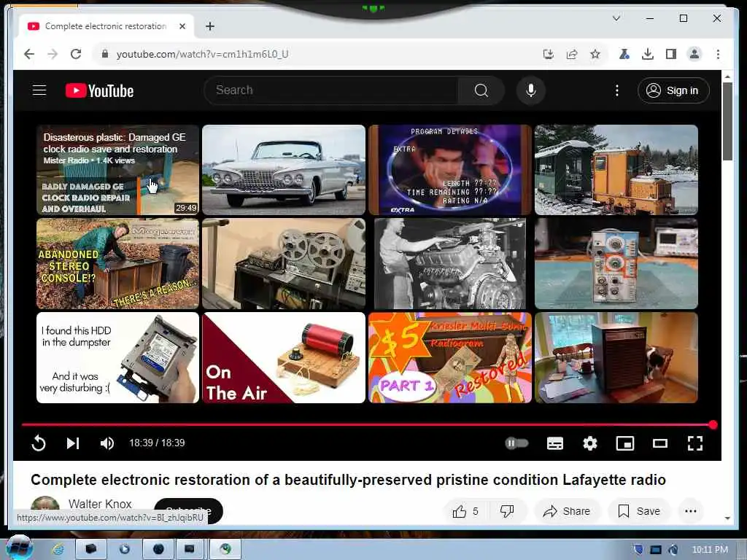This screenshot has width=747, height=560.
Task: Click the Sign in button
Action: pos(673,90)
